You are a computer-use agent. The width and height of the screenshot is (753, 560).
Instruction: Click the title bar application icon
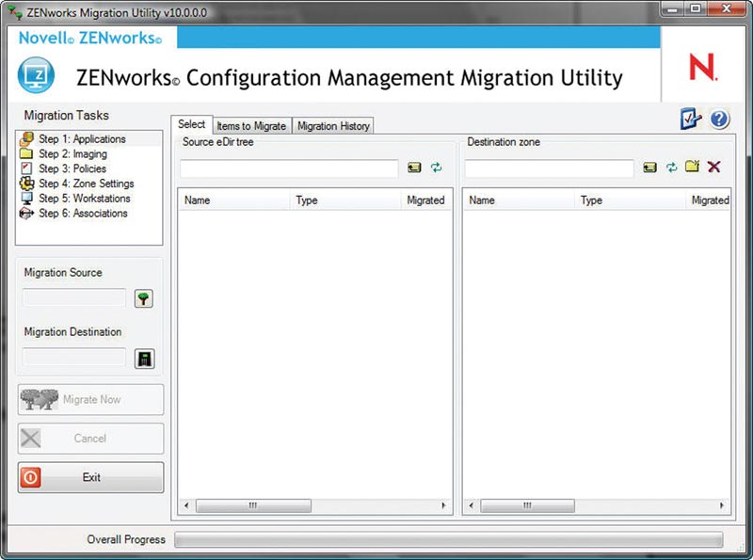(15, 12)
